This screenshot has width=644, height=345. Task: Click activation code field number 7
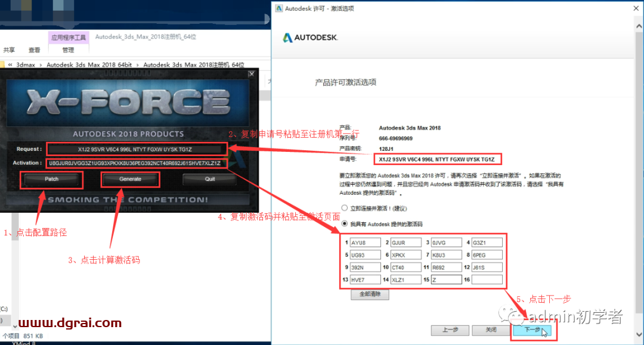pyautogui.click(x=447, y=255)
